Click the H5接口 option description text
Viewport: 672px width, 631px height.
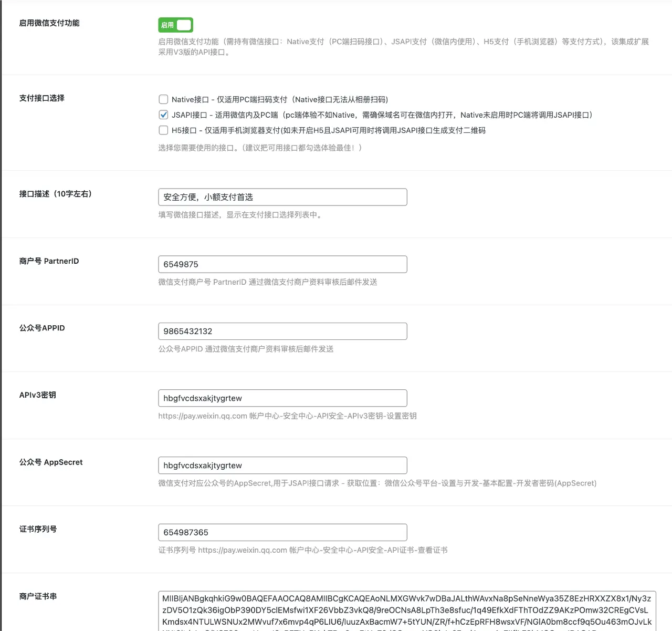click(329, 130)
